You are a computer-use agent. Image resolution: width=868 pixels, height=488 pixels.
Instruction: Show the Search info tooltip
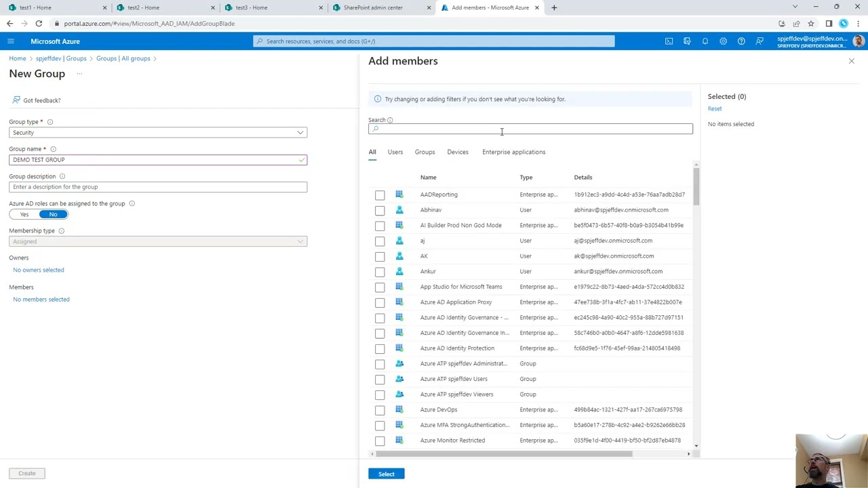click(x=390, y=120)
